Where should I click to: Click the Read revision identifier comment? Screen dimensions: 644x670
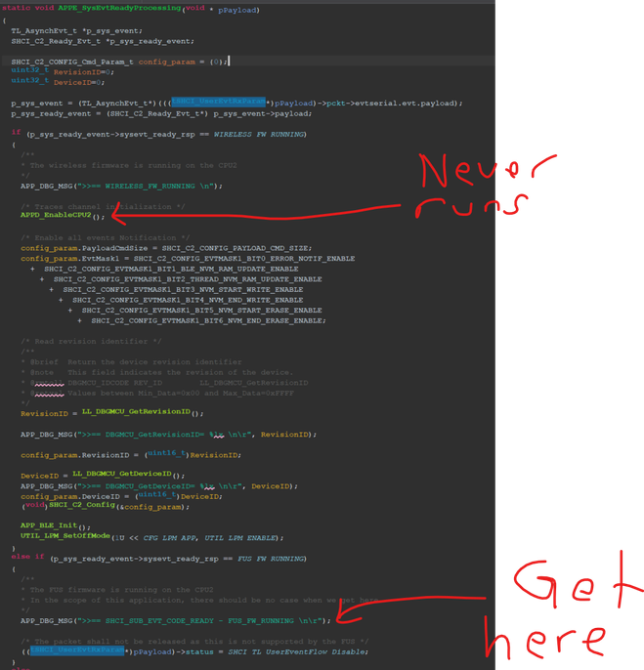(91, 342)
